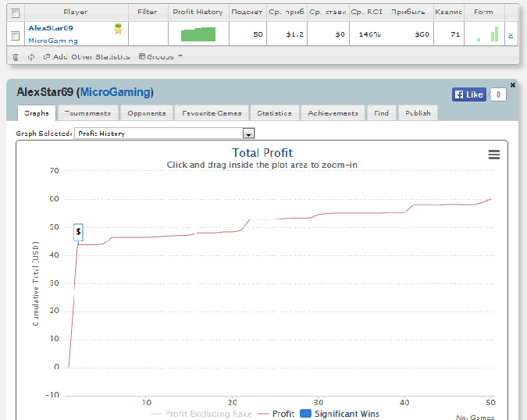Click the dollar significant win marker on chart
This screenshot has width=527, height=420.
[78, 232]
